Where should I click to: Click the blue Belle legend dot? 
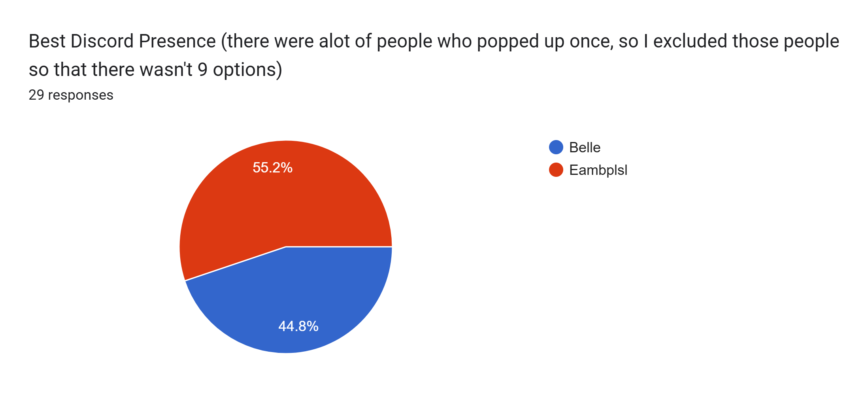pyautogui.click(x=556, y=148)
